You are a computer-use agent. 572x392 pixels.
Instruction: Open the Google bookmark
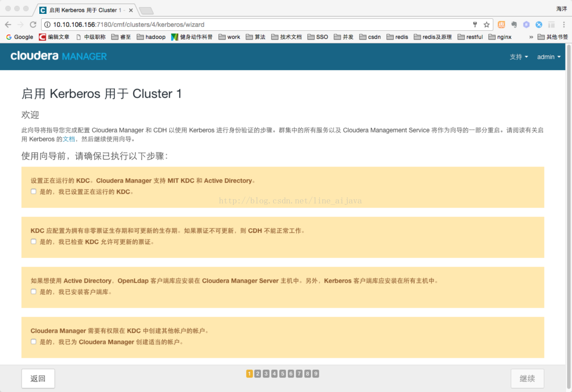pyautogui.click(x=20, y=37)
